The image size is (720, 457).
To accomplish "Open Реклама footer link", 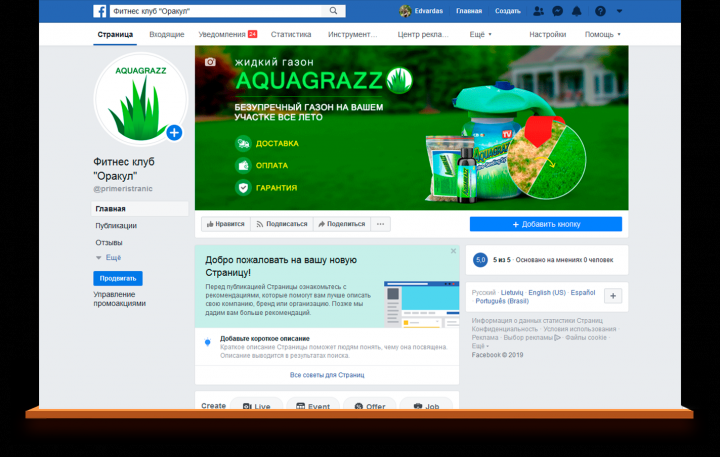I will (x=484, y=338).
